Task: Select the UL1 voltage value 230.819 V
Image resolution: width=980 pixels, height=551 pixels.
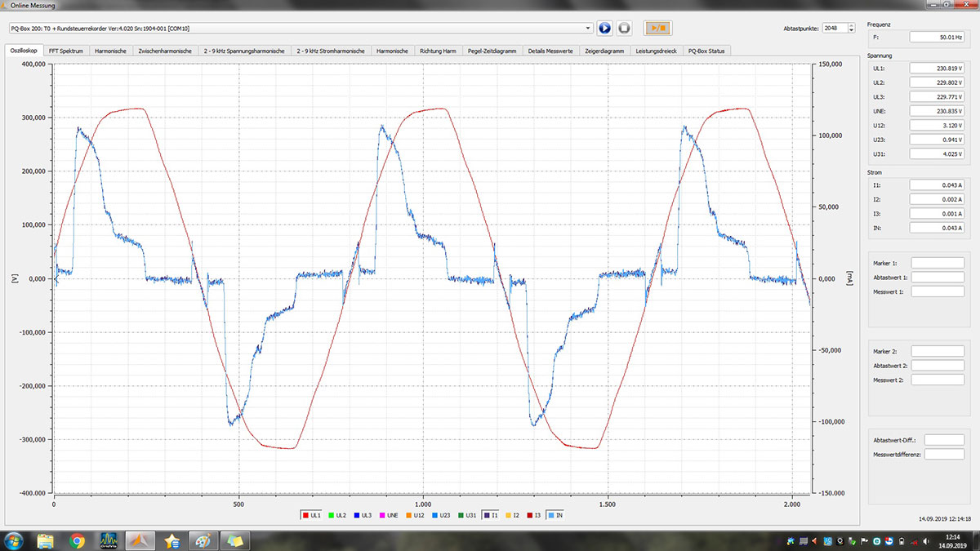Action: click(x=938, y=68)
